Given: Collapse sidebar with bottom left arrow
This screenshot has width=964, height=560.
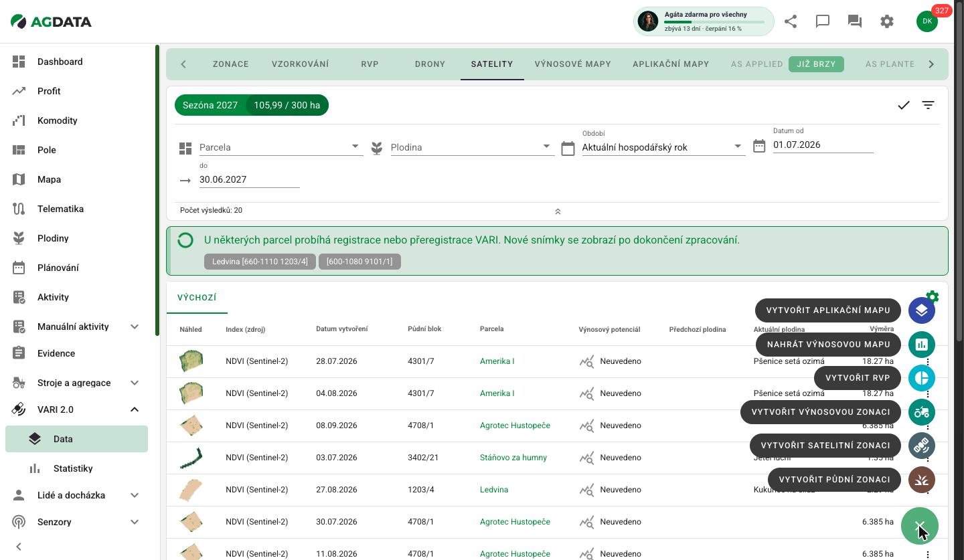Looking at the screenshot, I should (19, 547).
